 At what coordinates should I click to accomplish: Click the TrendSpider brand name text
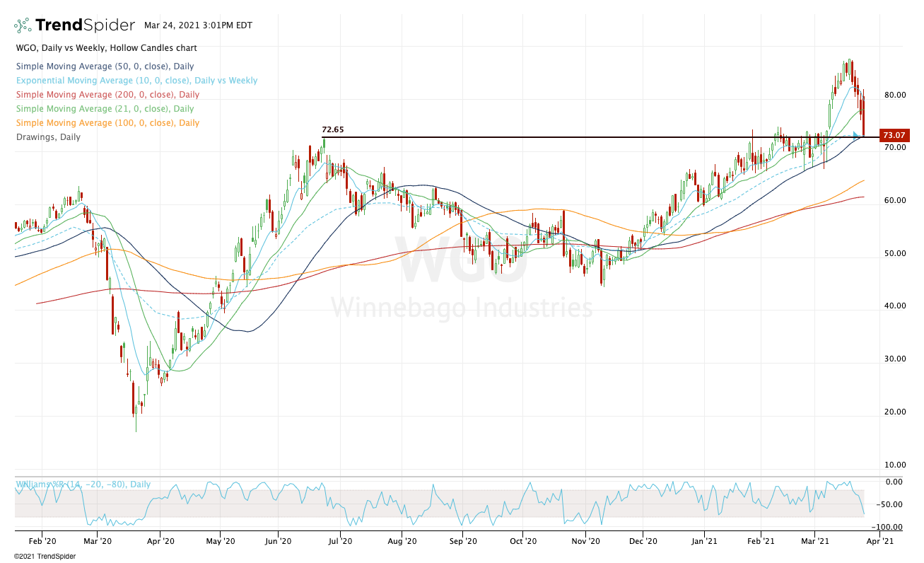point(85,25)
